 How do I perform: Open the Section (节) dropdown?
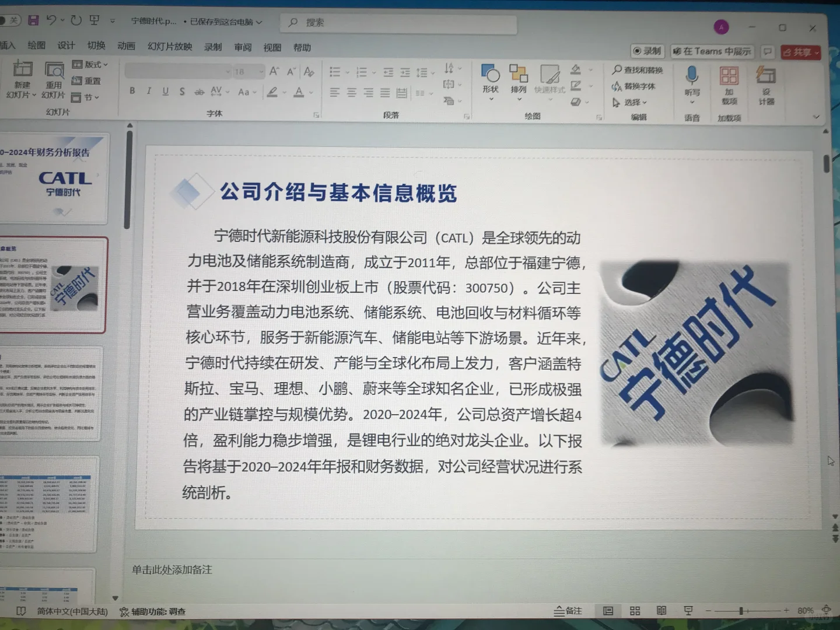pyautogui.click(x=85, y=97)
